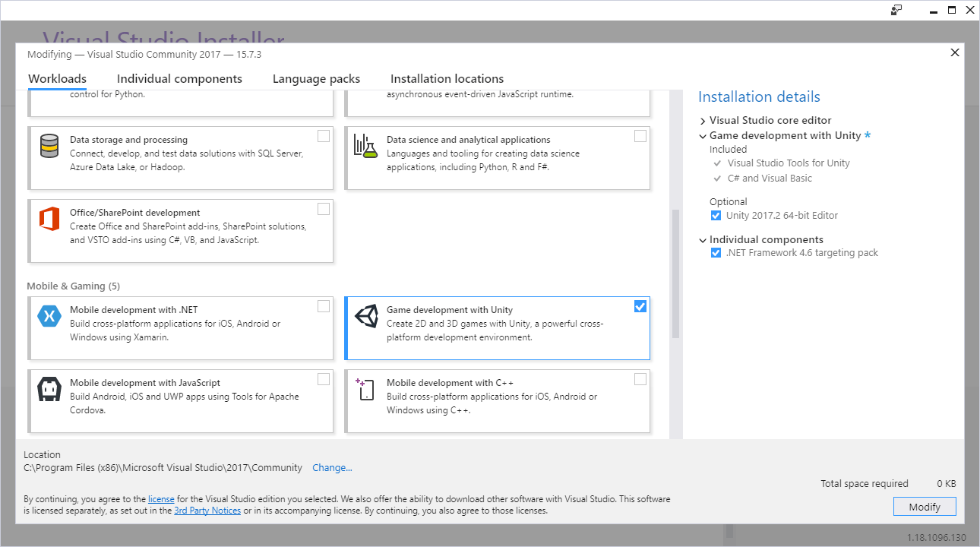980x547 pixels.
Task: Collapse Game development with Unity details
Action: coord(702,135)
